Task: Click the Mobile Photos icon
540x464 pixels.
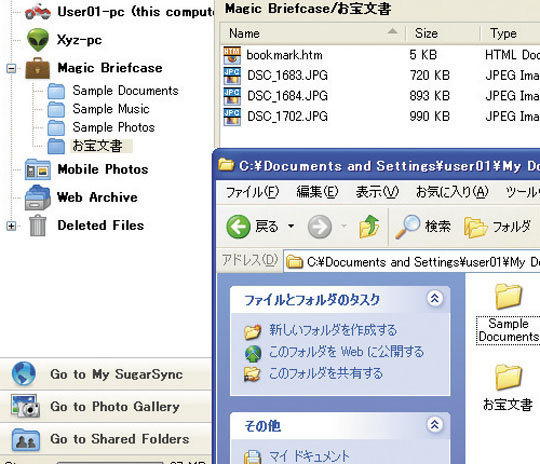Action: click(x=38, y=169)
